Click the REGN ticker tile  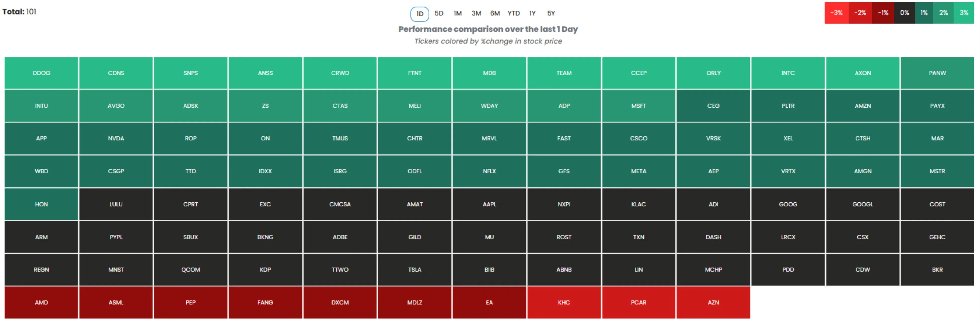pyautogui.click(x=42, y=270)
